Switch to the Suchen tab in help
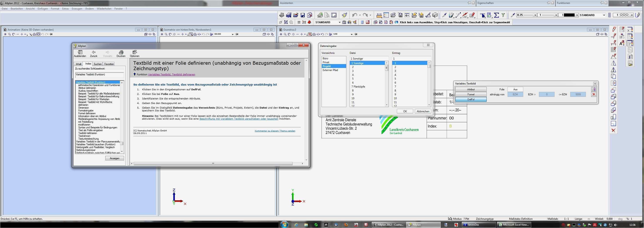Viewport: 644px width, 228px height. point(97,64)
